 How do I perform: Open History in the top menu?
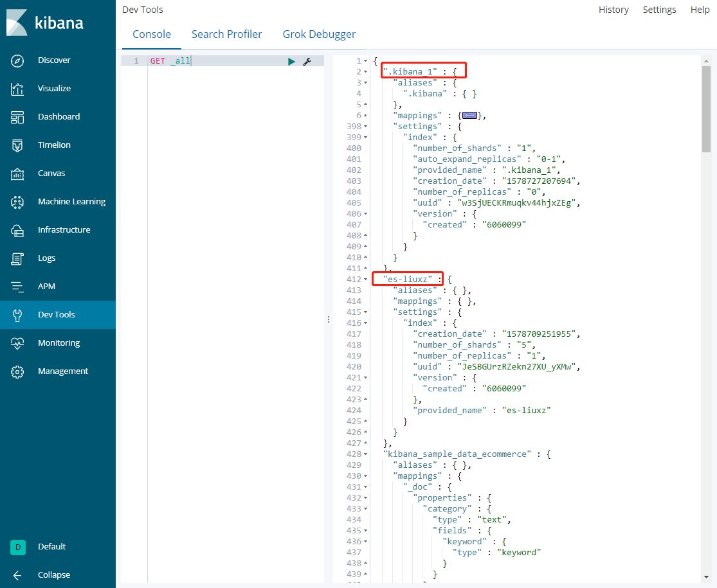click(x=613, y=10)
